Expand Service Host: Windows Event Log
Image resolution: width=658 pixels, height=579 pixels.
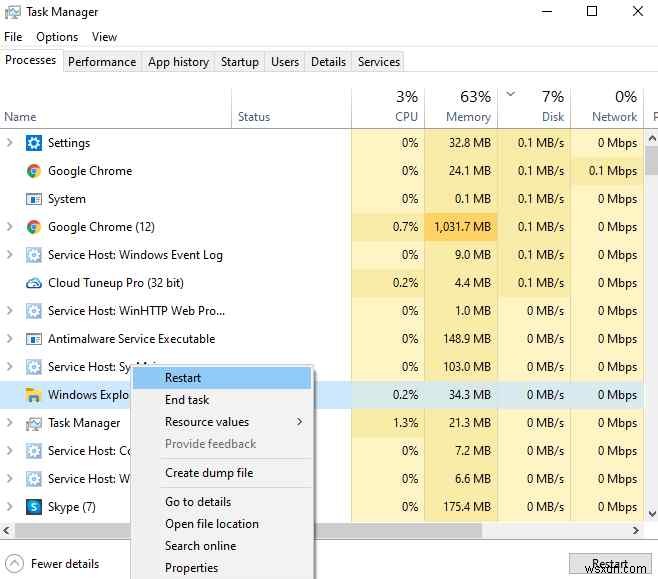coord(9,255)
